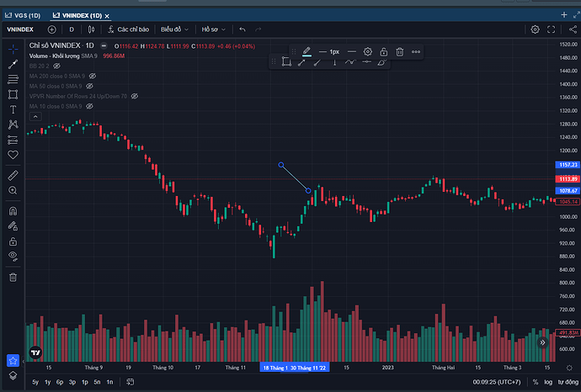Expand the Hồ sơ dropdown menu
The image size is (581, 392).
click(x=214, y=29)
